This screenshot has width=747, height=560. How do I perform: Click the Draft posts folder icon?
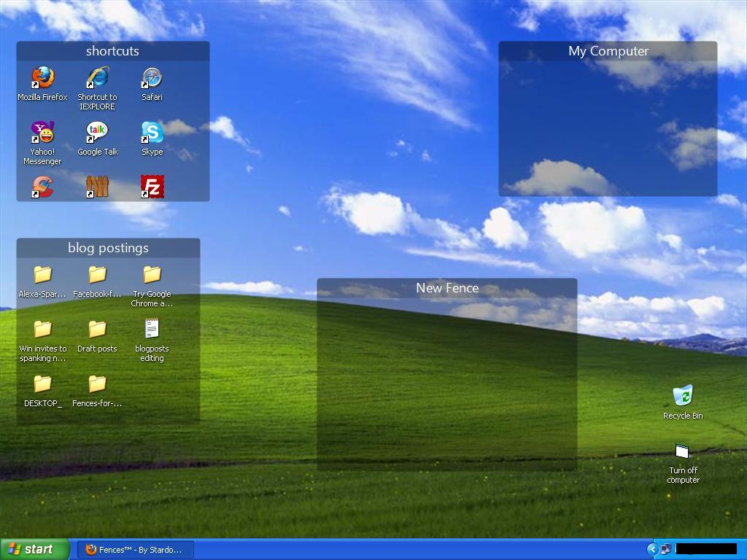(98, 329)
